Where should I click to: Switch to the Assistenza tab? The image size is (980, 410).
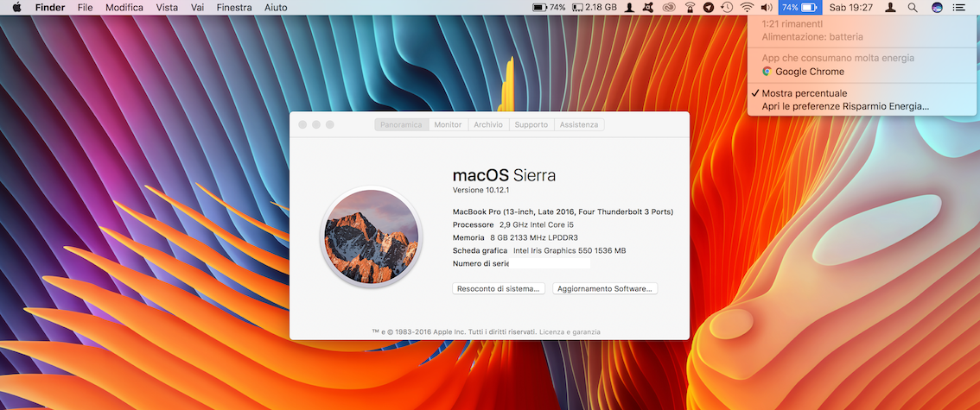tap(579, 125)
